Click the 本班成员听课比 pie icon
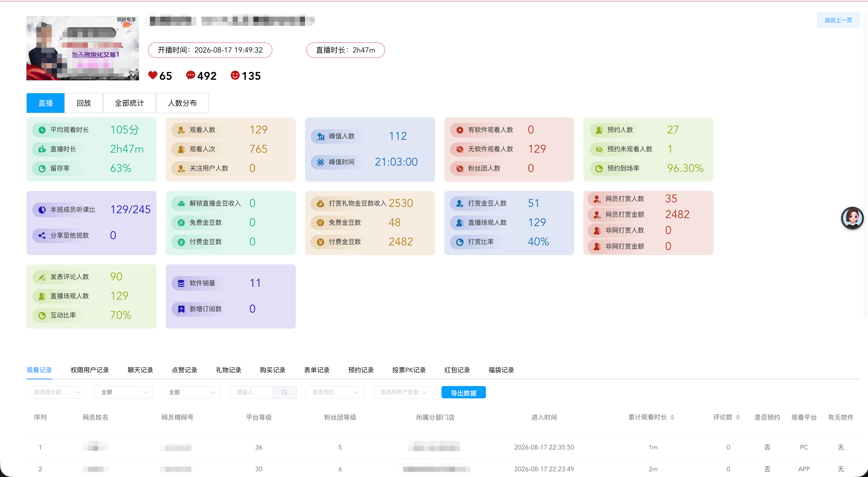The width and height of the screenshot is (868, 477). tap(42, 210)
